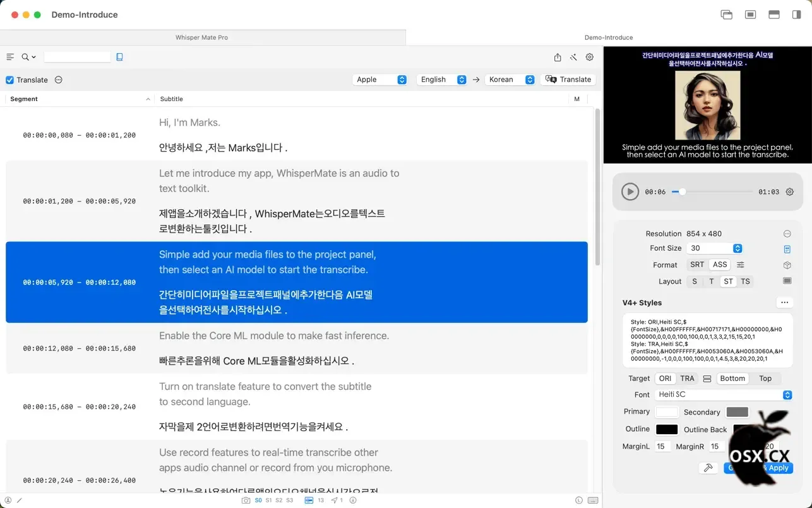Image resolution: width=812 pixels, height=508 pixels.
Task: Select S2 in the status bar
Action: 278,500
